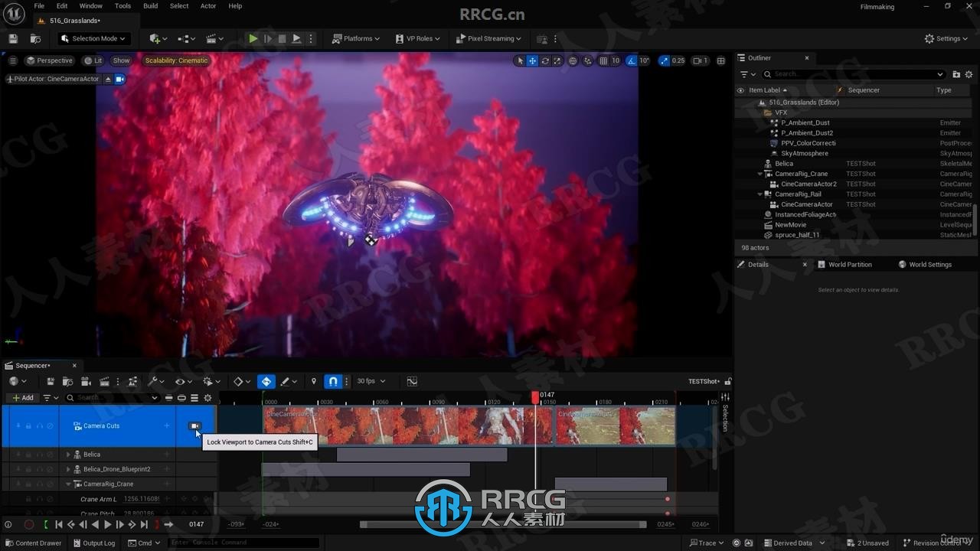
Task: Click the Content Drawer button
Action: (x=33, y=543)
